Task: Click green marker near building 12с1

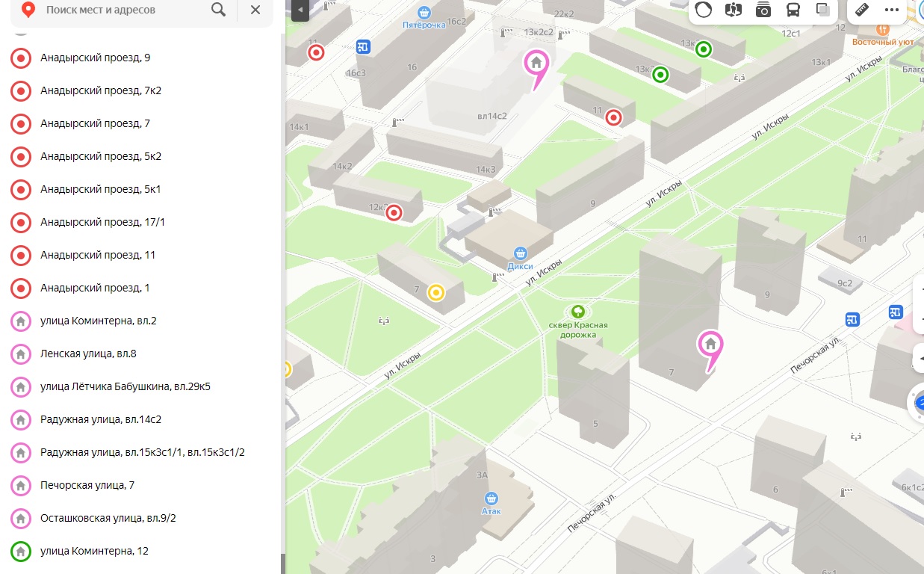Action: click(703, 50)
